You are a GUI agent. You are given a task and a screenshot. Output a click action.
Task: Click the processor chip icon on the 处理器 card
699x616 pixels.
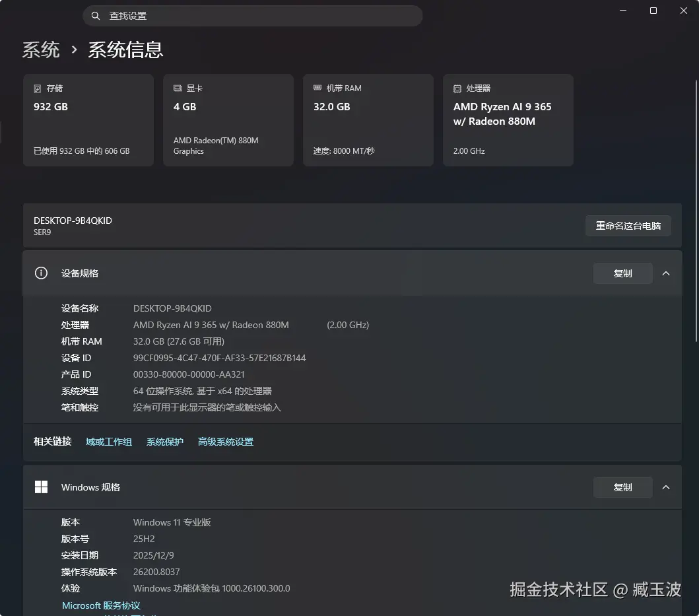tap(458, 88)
